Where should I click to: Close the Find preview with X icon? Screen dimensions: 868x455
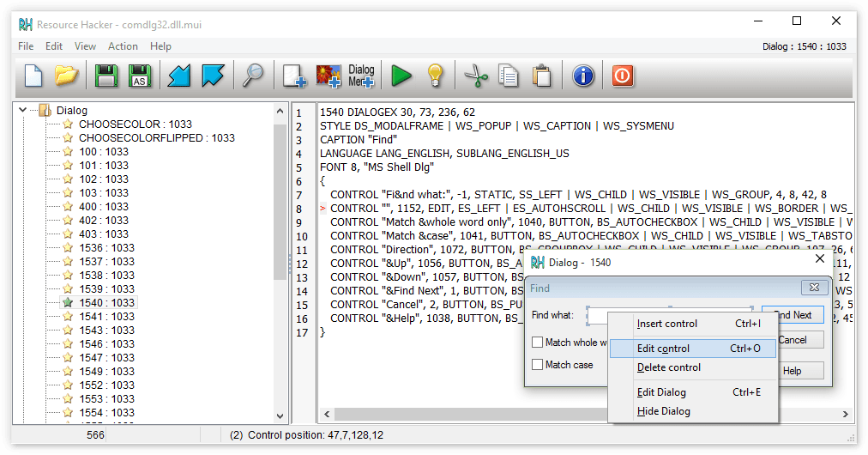(814, 288)
